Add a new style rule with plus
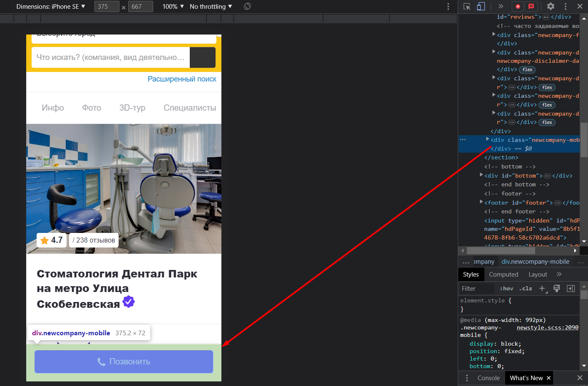The height and width of the screenshot is (386, 588). (542, 289)
